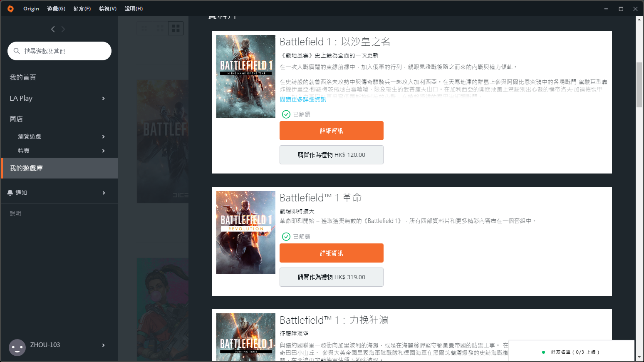Click the 已解鎖 checkmark for Battlefield 1 革命
Image resolution: width=644 pixels, height=362 pixels.
pos(286,236)
